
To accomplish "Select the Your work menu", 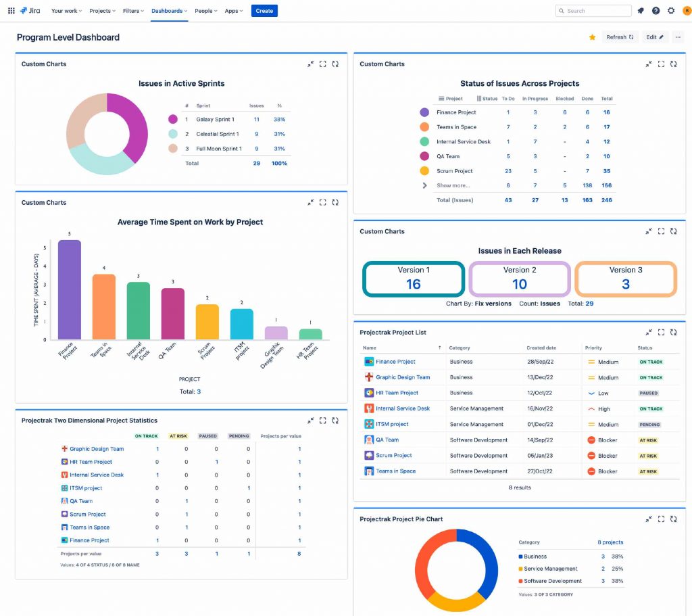I will pyautogui.click(x=65, y=11).
